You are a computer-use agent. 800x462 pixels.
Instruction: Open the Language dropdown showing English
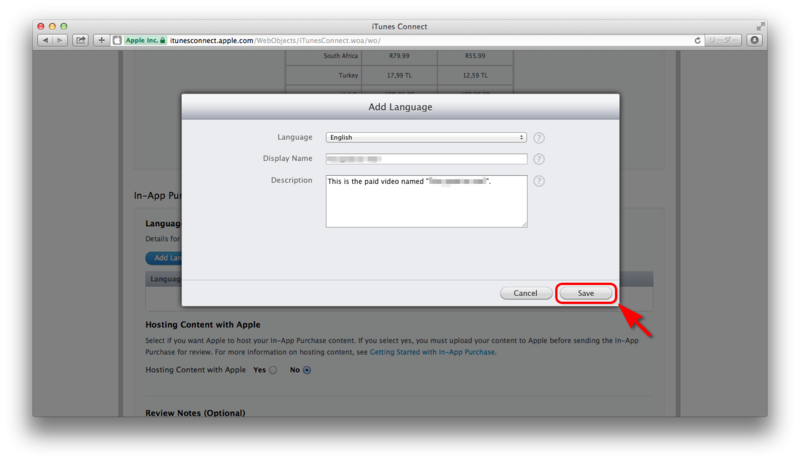click(x=426, y=138)
